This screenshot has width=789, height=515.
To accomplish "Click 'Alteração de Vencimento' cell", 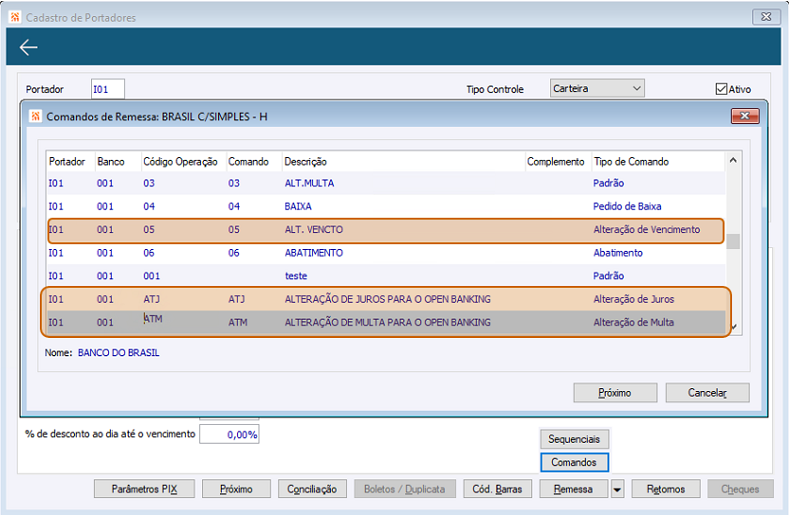I will tap(647, 230).
